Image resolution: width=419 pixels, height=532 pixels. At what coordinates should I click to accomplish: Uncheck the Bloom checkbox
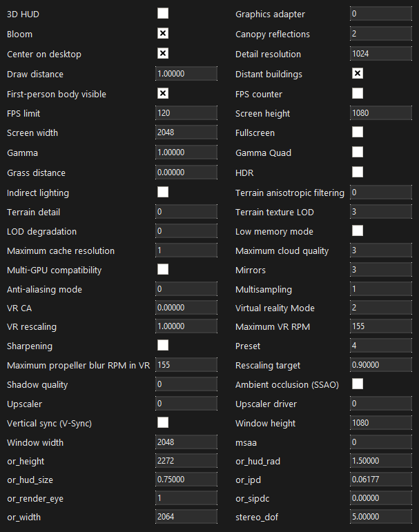click(163, 33)
